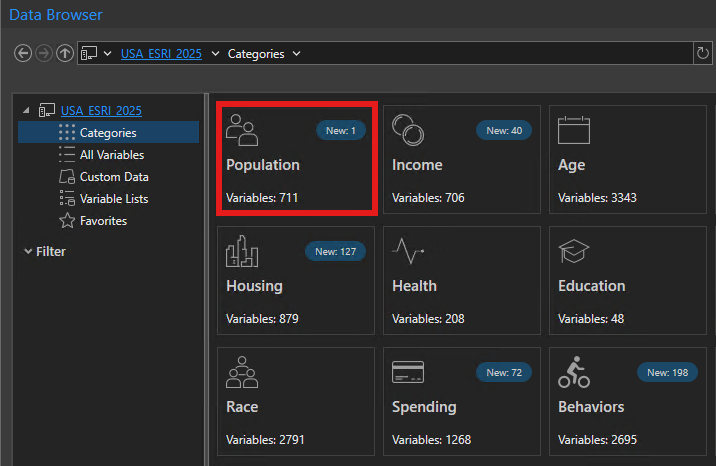Open the Behaviors category card
Screen dimensions: 716x466
click(628, 401)
